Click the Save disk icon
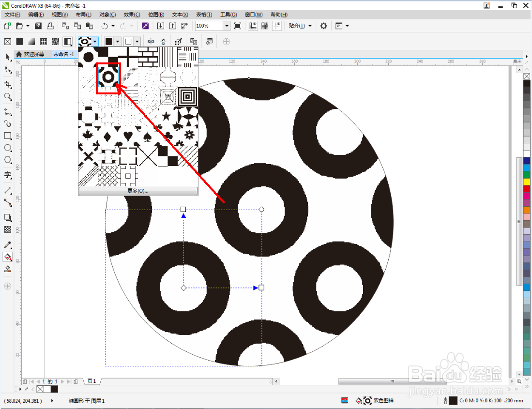 (38, 26)
